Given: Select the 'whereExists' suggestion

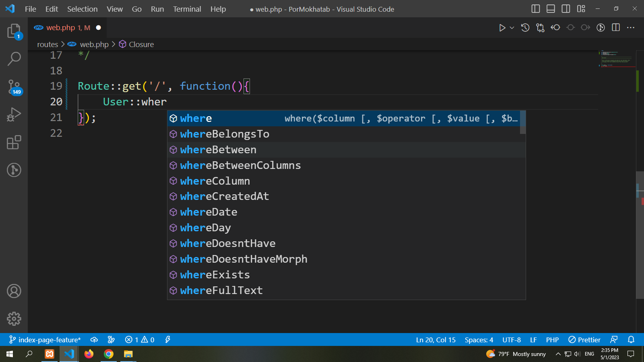Looking at the screenshot, I should tap(344, 275).
